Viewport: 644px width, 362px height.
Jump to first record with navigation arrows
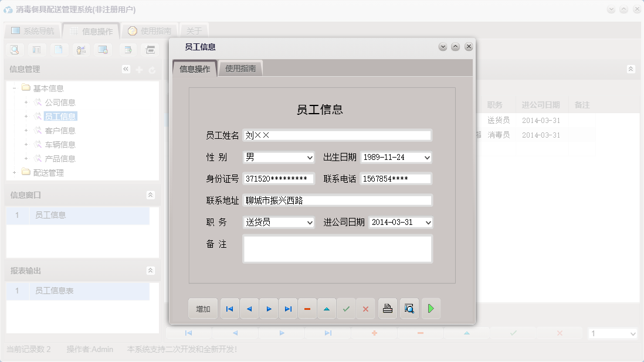[x=229, y=309]
